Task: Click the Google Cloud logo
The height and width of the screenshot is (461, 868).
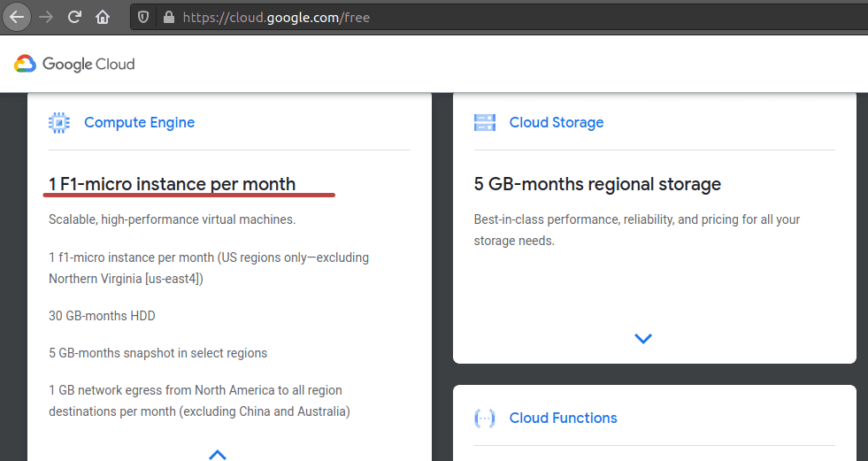Action: (x=74, y=64)
